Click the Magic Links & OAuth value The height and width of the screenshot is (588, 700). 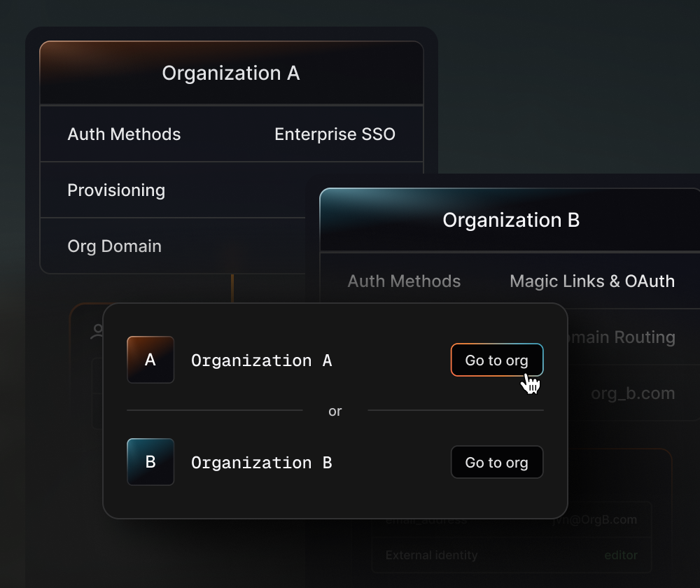[x=592, y=281]
